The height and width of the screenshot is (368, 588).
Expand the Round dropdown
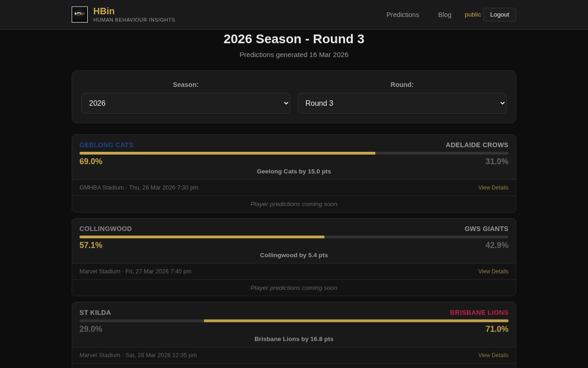point(402,103)
